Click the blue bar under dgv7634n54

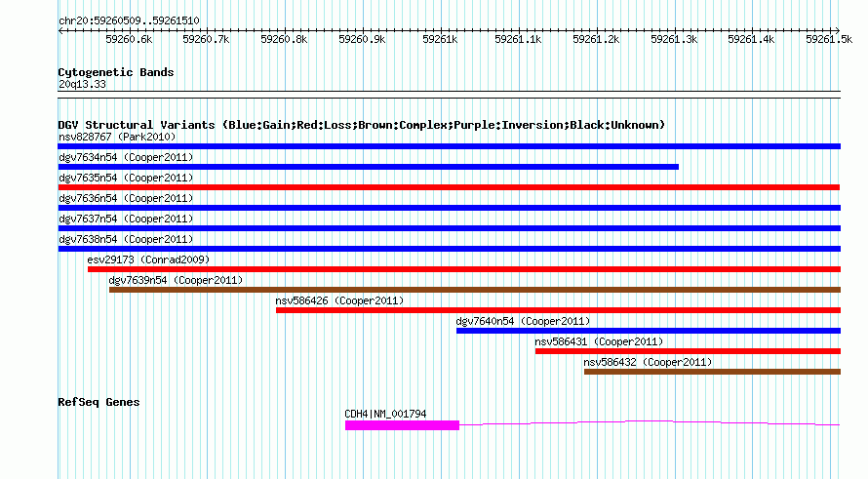pos(368,167)
